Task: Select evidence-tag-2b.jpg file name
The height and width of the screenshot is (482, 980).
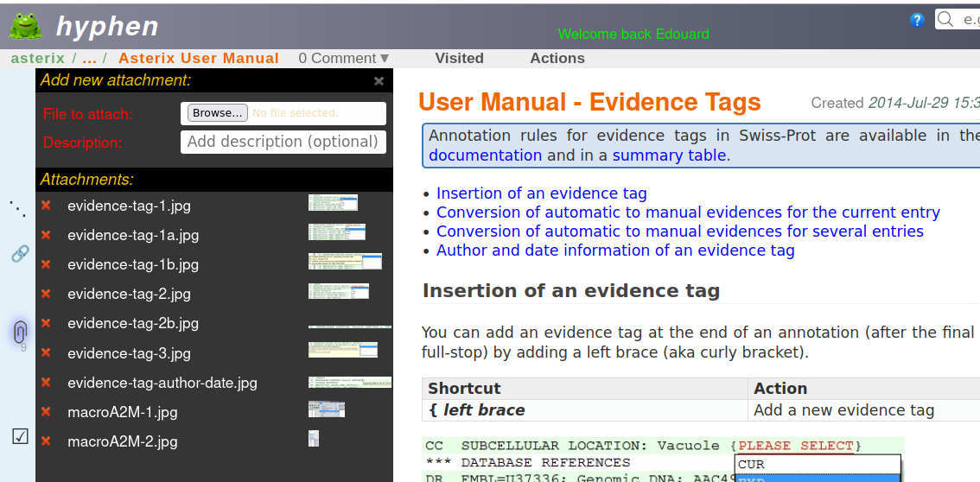Action: 133,323
